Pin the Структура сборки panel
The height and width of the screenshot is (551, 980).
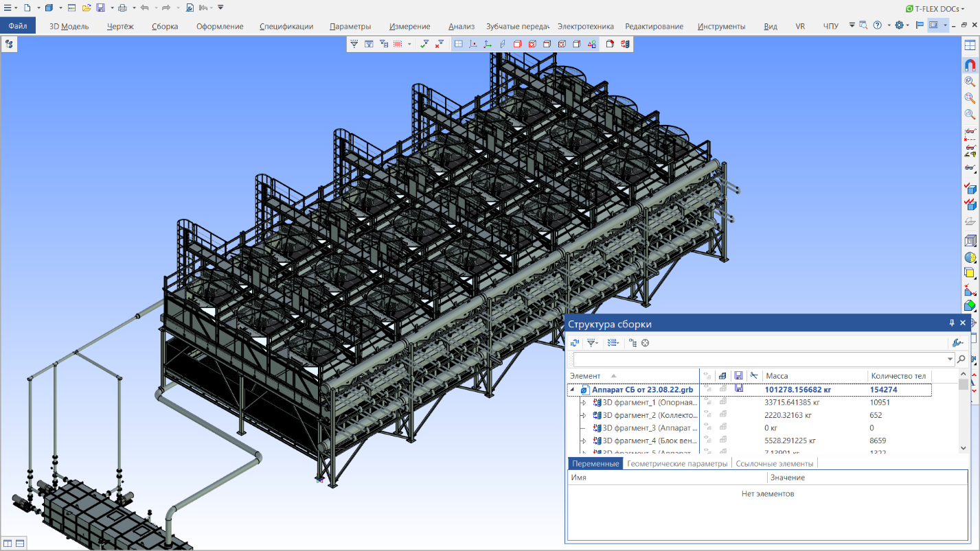pyautogui.click(x=952, y=323)
